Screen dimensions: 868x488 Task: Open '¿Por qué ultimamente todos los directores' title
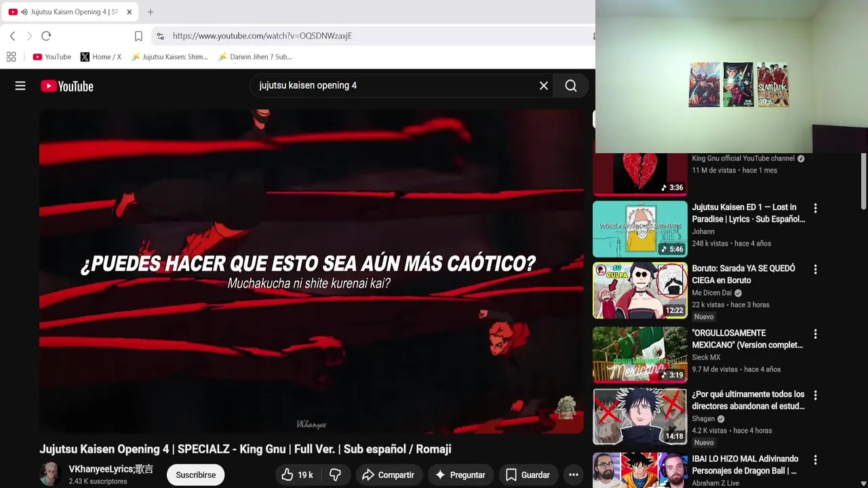point(749,400)
